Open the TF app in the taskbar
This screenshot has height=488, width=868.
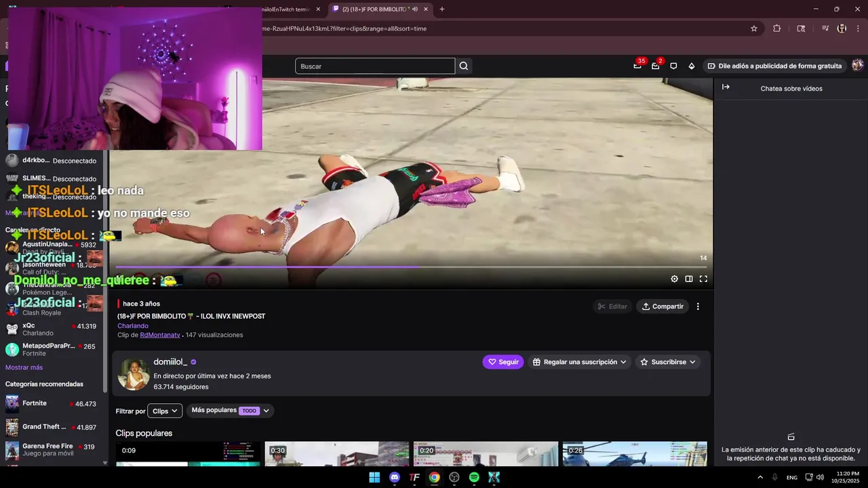(414, 477)
